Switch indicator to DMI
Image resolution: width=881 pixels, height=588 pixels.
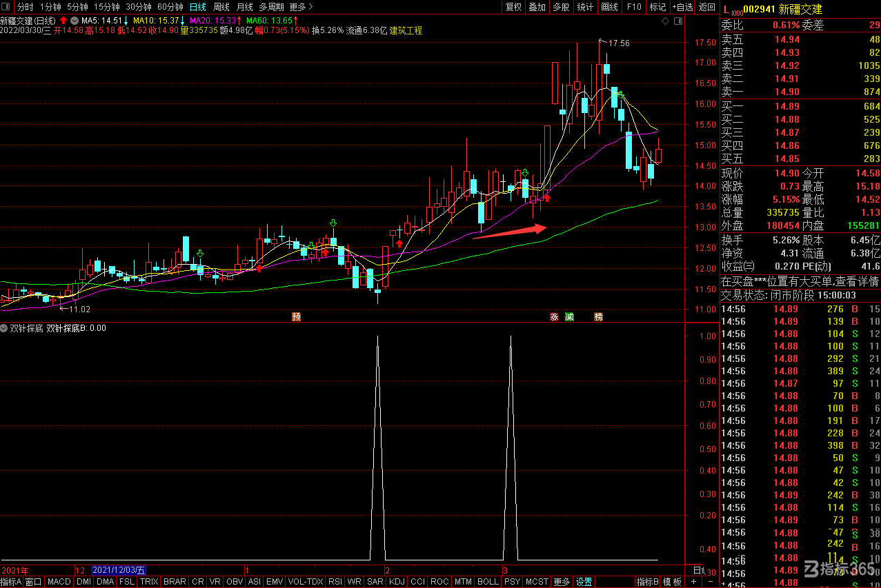pos(83,582)
